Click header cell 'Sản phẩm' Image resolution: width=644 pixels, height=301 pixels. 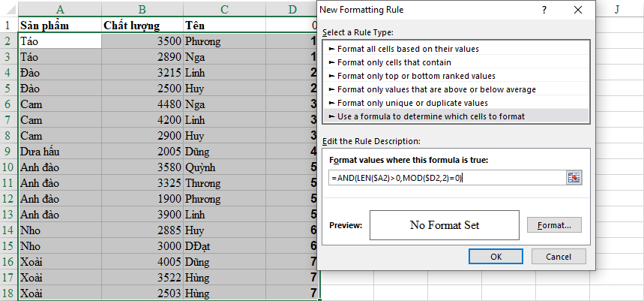click(x=60, y=26)
